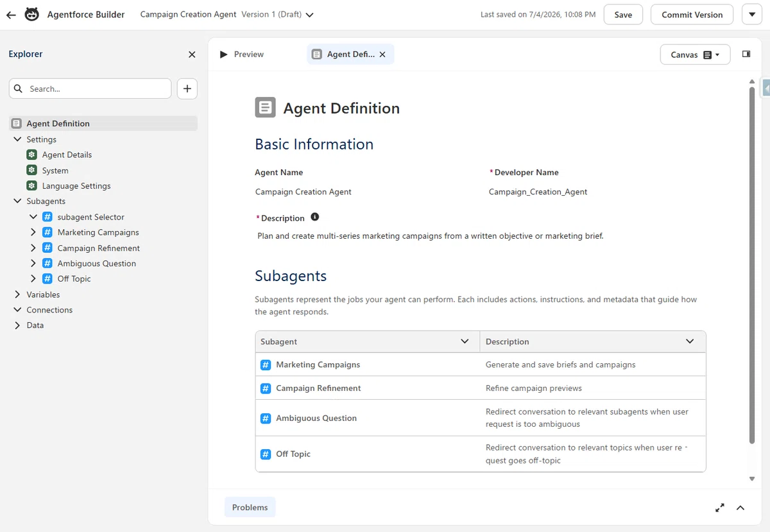Screen dimensions: 770x532
Task: Close the Explorer panel
Action: point(192,55)
